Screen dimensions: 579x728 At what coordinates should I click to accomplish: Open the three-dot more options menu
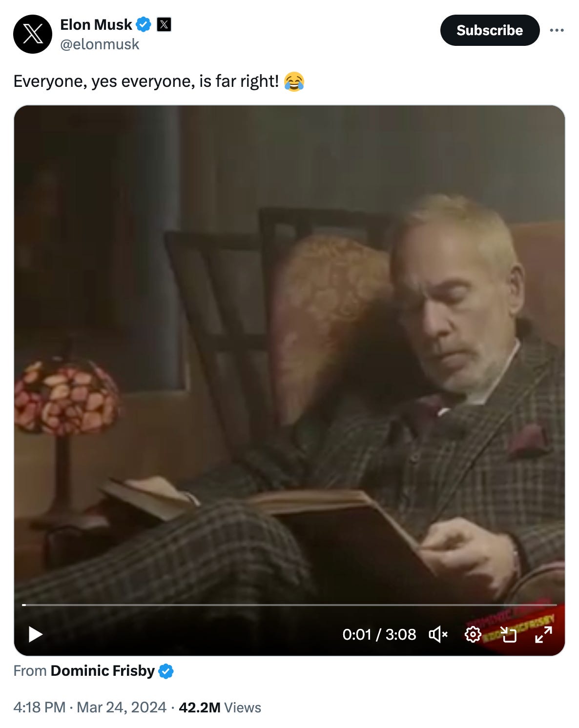click(557, 30)
